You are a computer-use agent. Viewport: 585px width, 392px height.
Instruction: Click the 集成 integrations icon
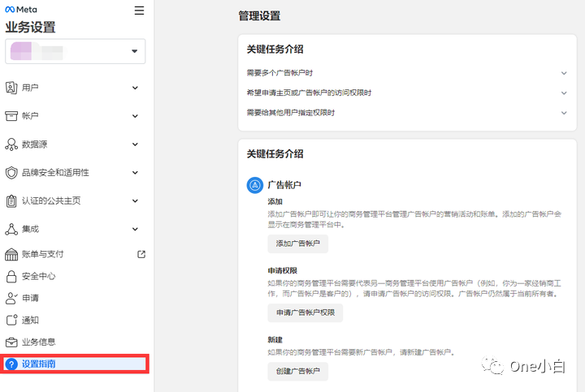point(11,229)
